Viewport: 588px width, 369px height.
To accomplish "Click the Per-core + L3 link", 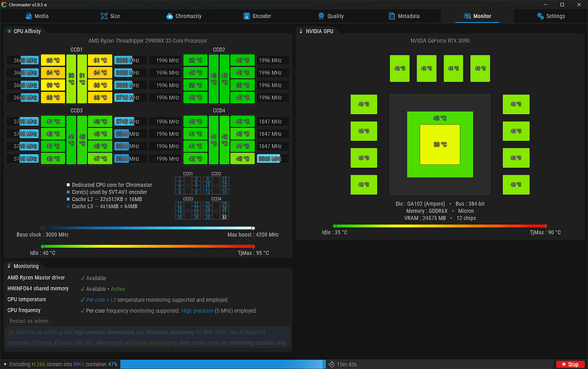I will tap(101, 300).
